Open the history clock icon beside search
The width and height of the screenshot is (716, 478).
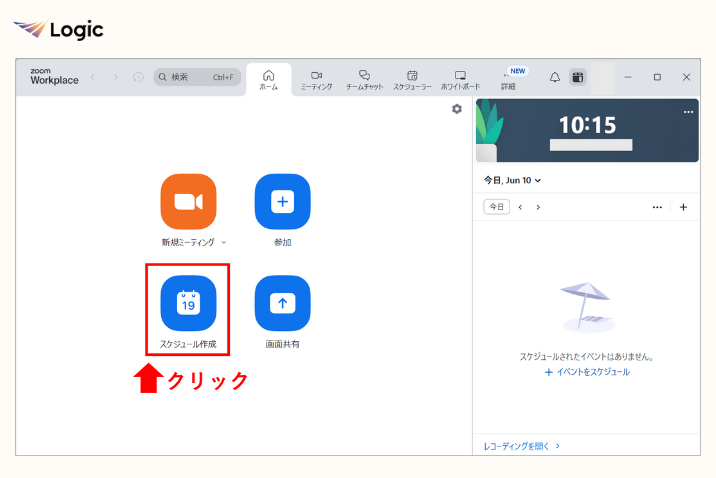[x=138, y=77]
